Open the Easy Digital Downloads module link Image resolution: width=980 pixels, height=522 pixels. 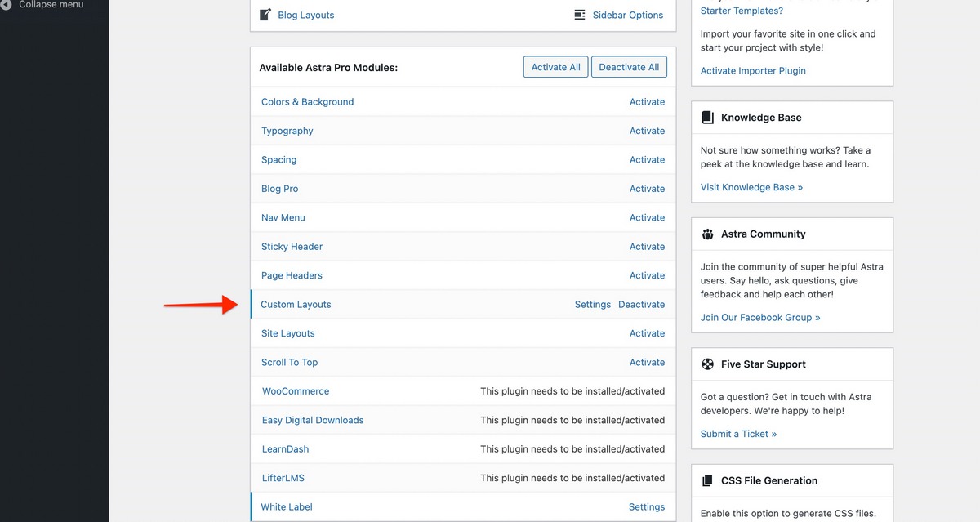click(313, 421)
